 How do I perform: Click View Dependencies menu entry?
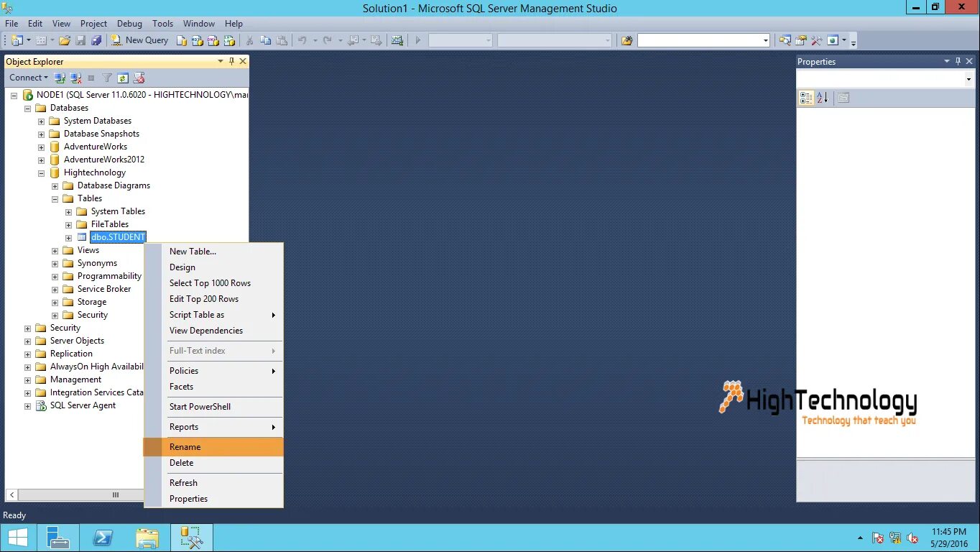[213, 331]
